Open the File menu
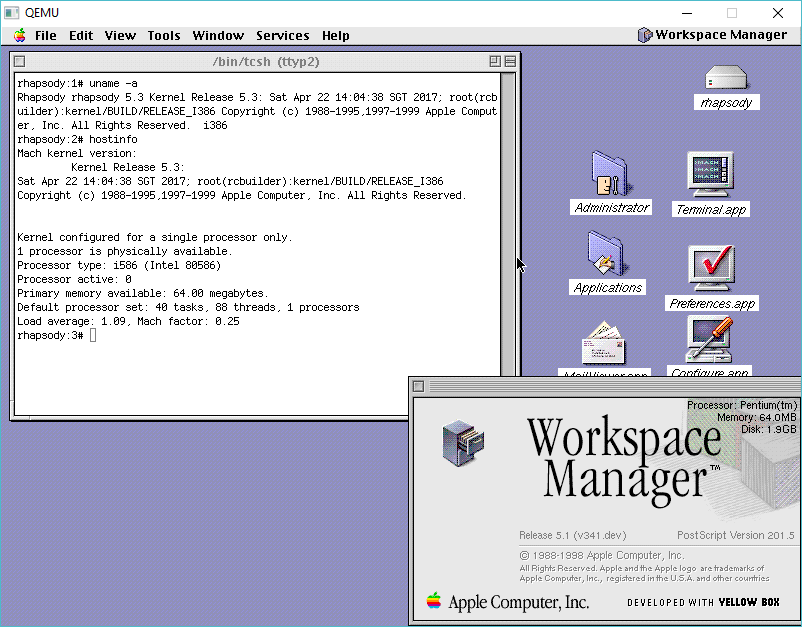The height and width of the screenshot is (627, 802). point(46,35)
